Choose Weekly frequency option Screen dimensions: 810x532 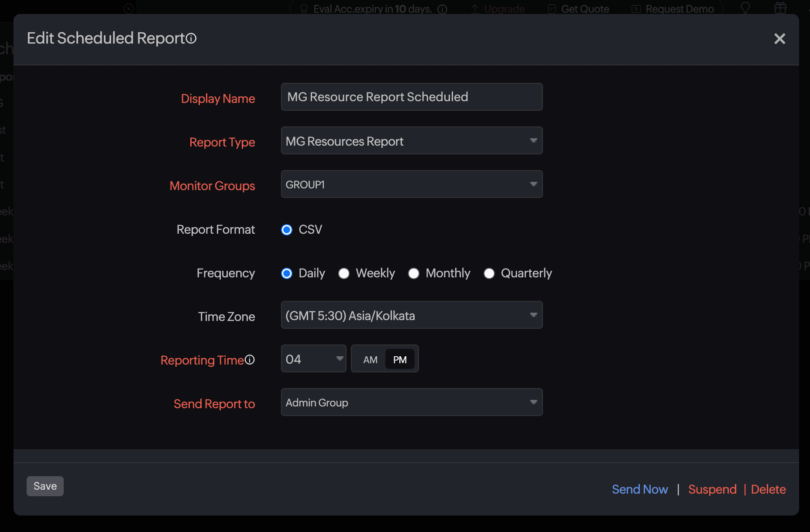pos(344,273)
